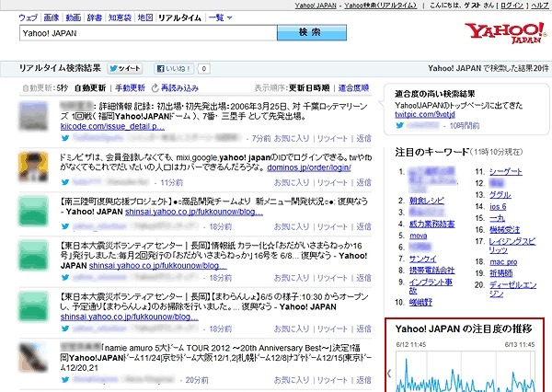Click the Twitter bird icon on ツイート button
Screen dimensions: 552x392
[113, 68]
